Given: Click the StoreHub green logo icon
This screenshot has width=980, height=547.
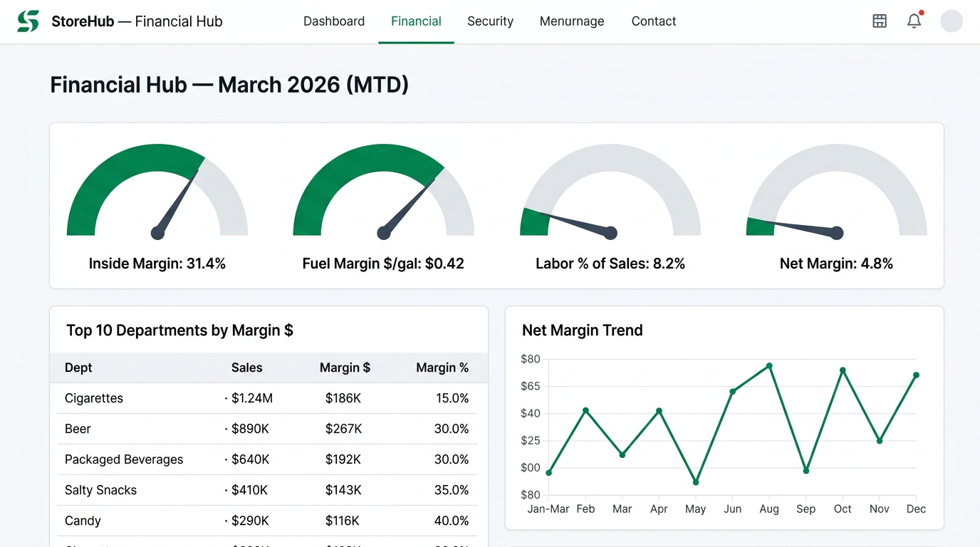Looking at the screenshot, I should [x=28, y=21].
